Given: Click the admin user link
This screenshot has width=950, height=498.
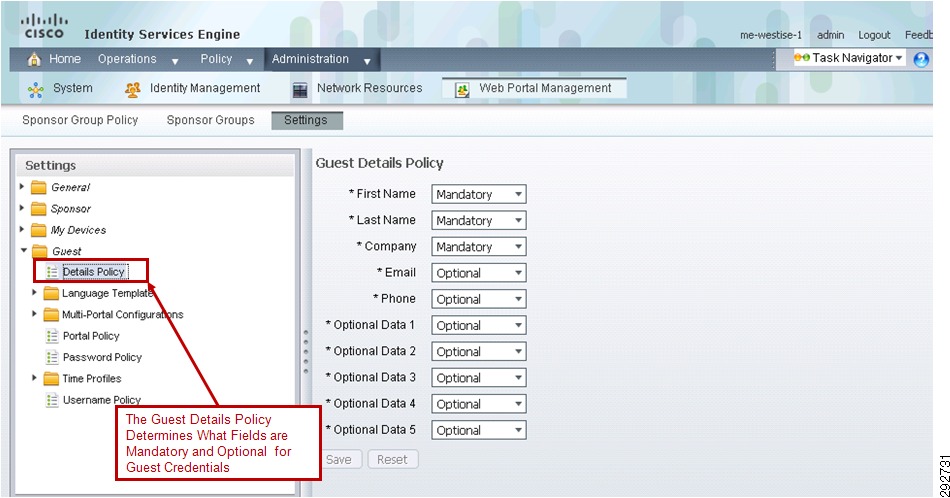Looking at the screenshot, I should point(830,35).
